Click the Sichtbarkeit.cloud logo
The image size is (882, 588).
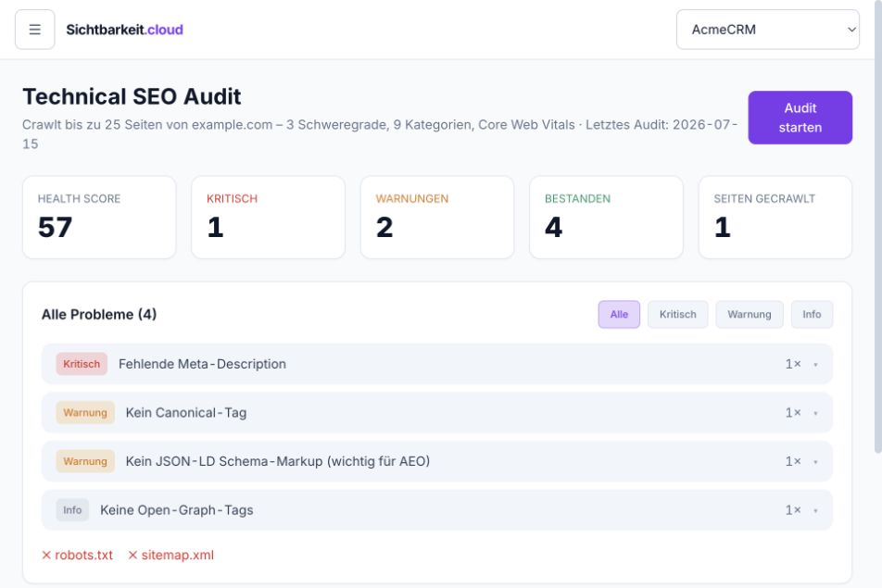pyautogui.click(x=124, y=30)
